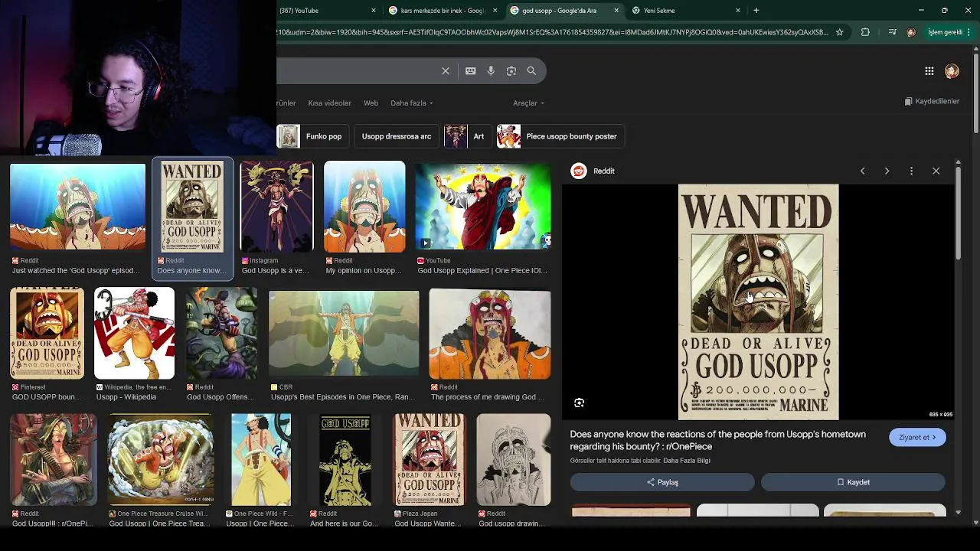This screenshot has height=551, width=980.
Task: Click the browser address bar URL
Action: (553, 32)
